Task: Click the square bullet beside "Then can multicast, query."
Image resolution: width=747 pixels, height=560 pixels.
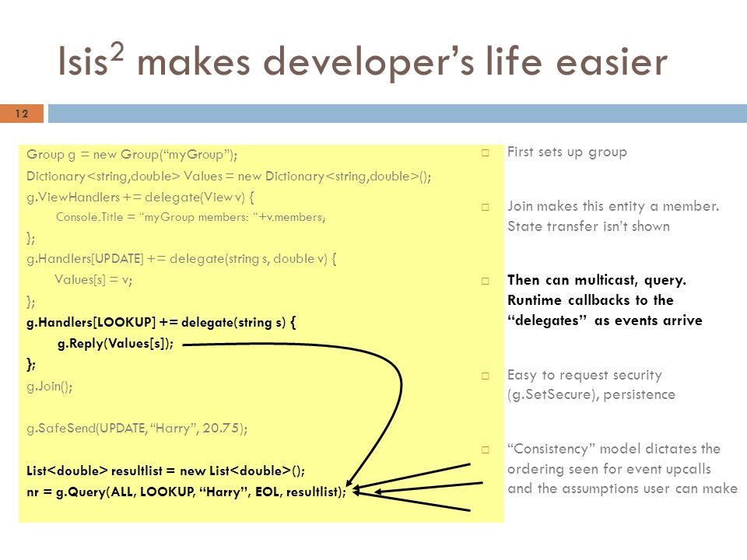Action: (486, 281)
